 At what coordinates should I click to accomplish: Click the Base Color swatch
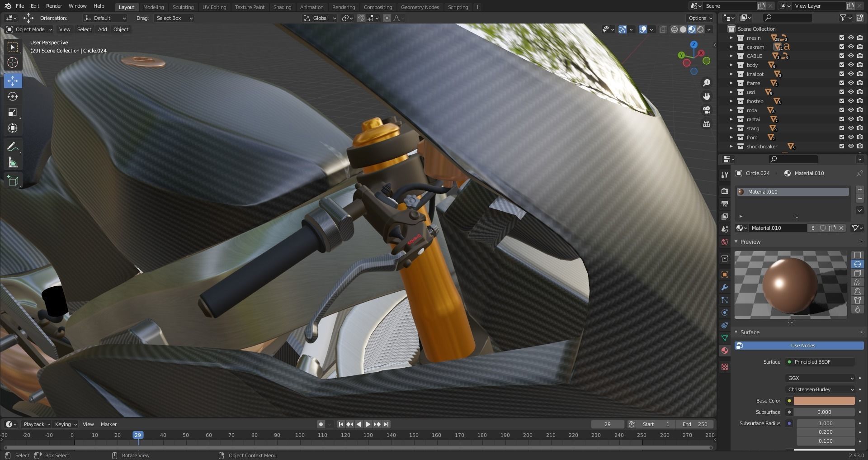[824, 401]
